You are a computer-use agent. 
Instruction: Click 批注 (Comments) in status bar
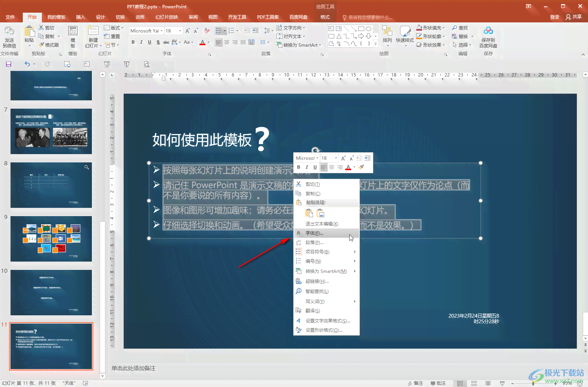click(x=438, y=383)
